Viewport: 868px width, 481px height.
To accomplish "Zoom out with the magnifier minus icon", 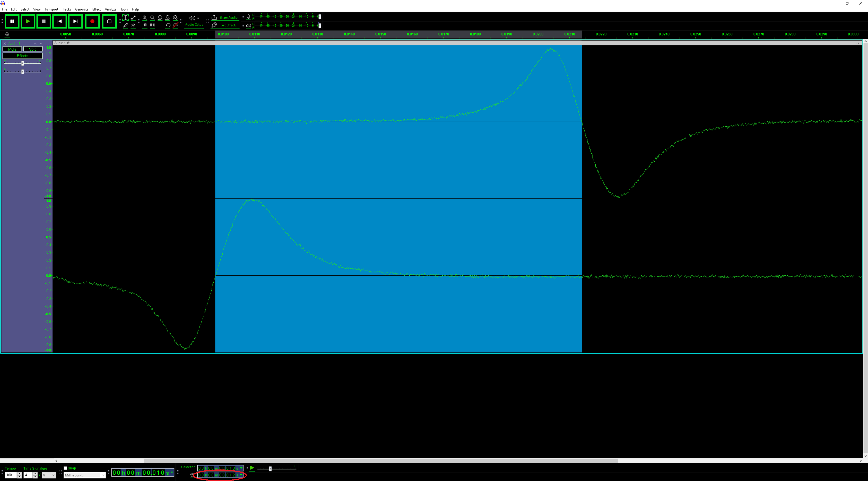I will tap(152, 18).
